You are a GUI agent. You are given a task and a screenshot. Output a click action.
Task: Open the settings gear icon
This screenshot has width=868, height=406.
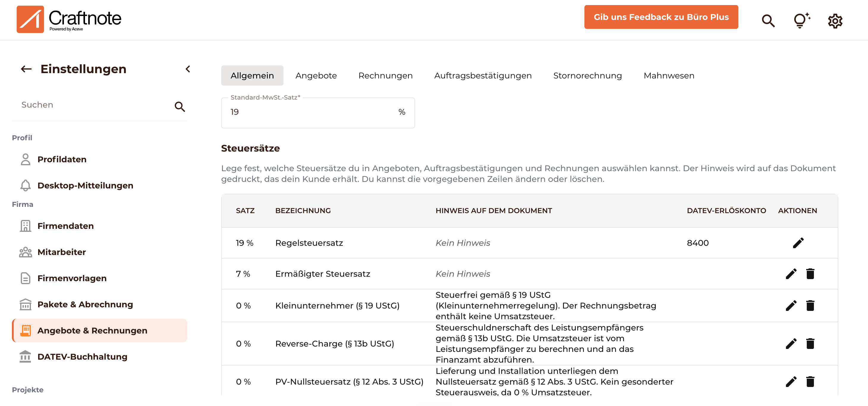point(835,21)
